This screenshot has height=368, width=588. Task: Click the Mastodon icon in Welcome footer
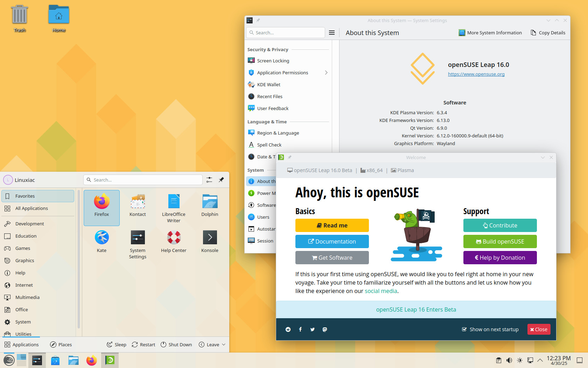click(325, 329)
